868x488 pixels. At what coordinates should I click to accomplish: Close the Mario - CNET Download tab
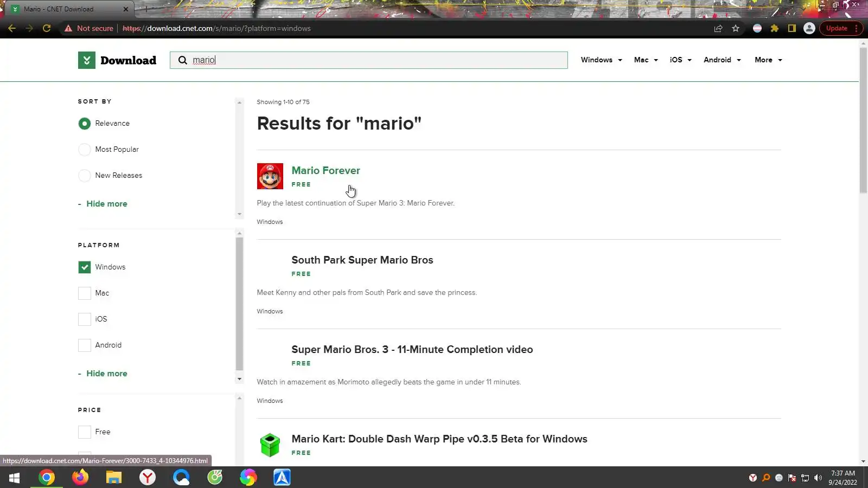(x=126, y=9)
